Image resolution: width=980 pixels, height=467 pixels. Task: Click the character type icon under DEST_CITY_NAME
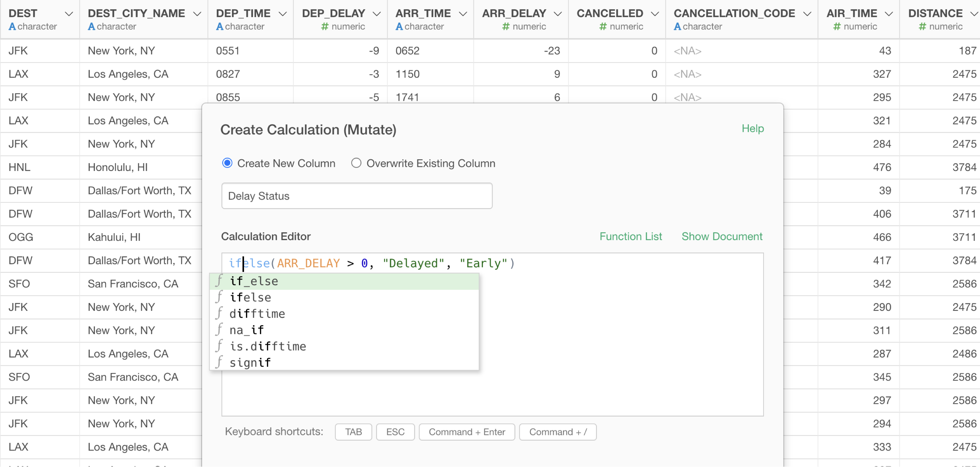point(91,27)
